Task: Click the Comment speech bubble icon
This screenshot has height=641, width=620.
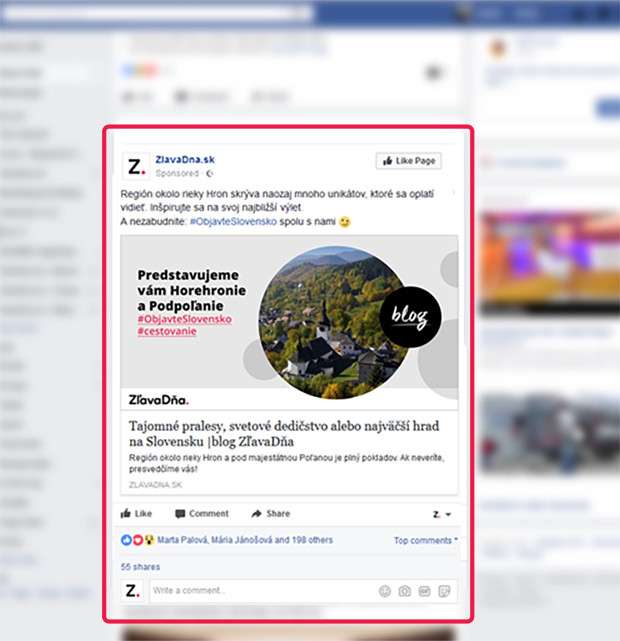Action: point(180,513)
